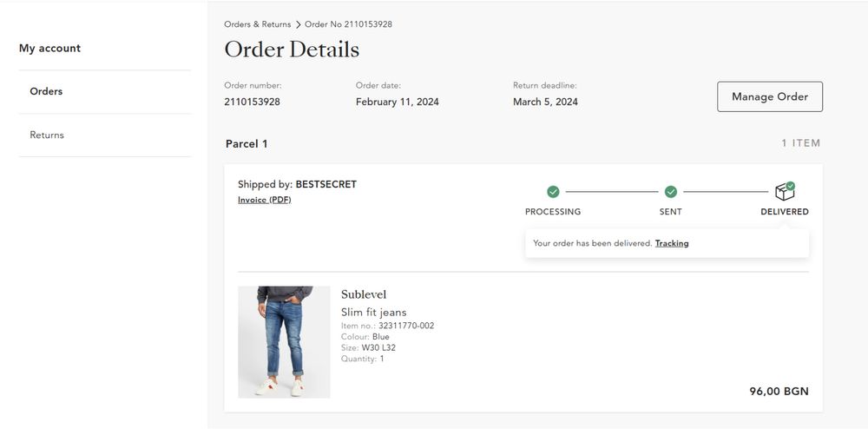Viewport: 868px width, 429px height.
Task: Go to Returns in account sidebar
Action: pos(47,135)
